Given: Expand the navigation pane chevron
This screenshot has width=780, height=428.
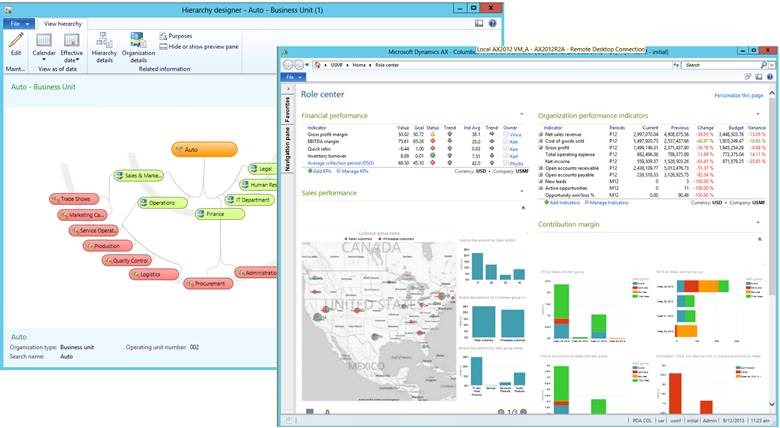Looking at the screenshot, I should pos(288,89).
